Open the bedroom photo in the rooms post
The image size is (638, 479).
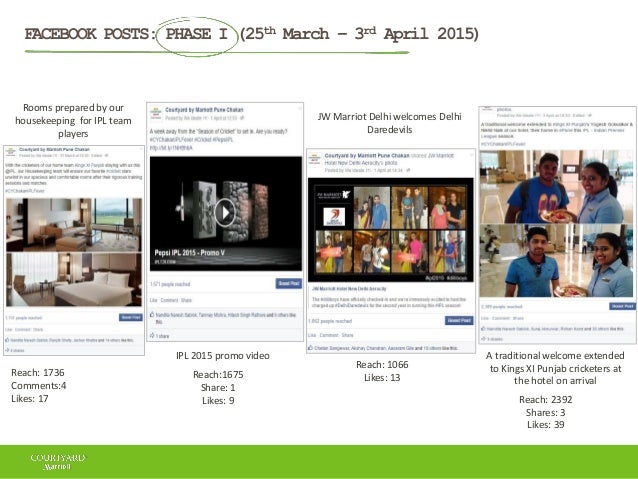point(74,279)
